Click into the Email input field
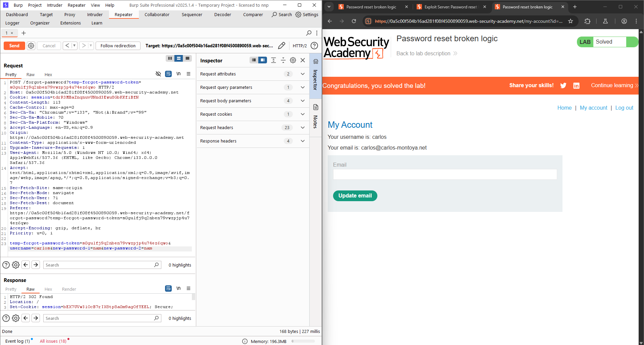The width and height of the screenshot is (644, 345). (445, 174)
